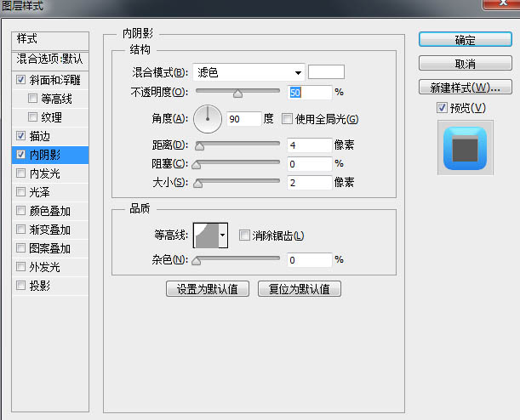Enable the 消除锯齿 checkbox

tap(244, 236)
